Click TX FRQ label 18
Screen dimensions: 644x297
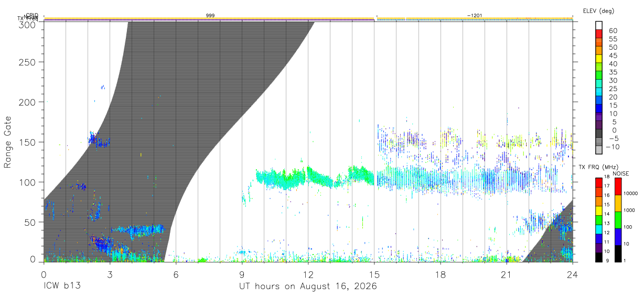pos(607,177)
